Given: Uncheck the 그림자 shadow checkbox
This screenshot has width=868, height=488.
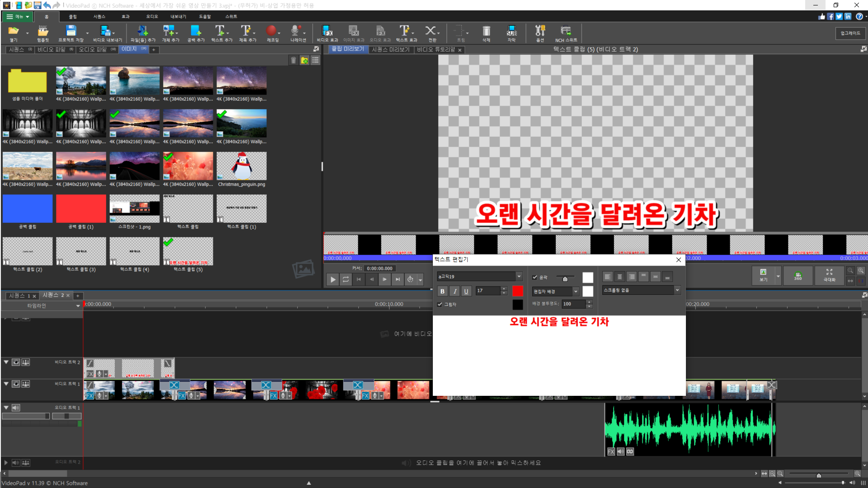Looking at the screenshot, I should 440,305.
